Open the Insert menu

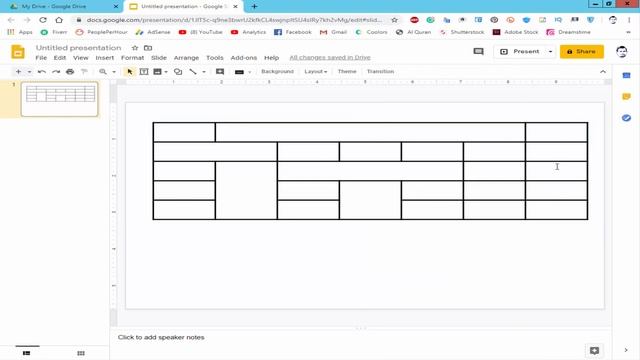104,58
